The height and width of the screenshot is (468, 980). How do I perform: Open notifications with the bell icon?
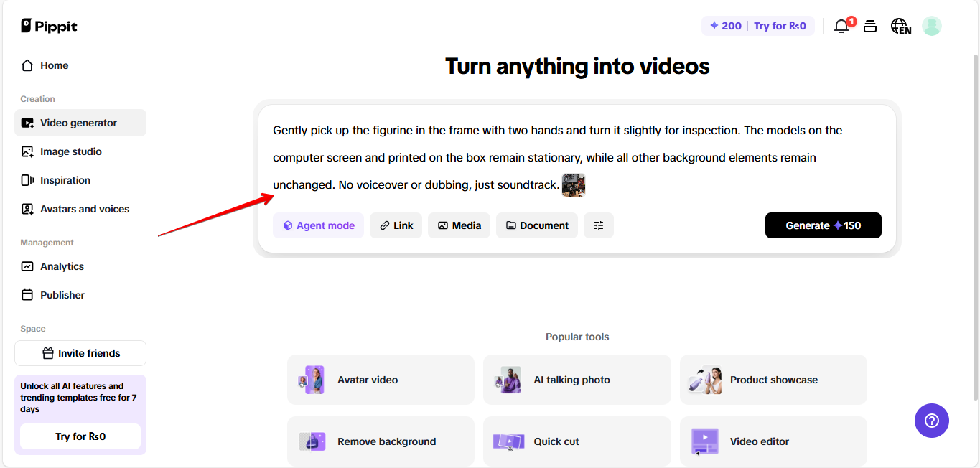coord(841,26)
